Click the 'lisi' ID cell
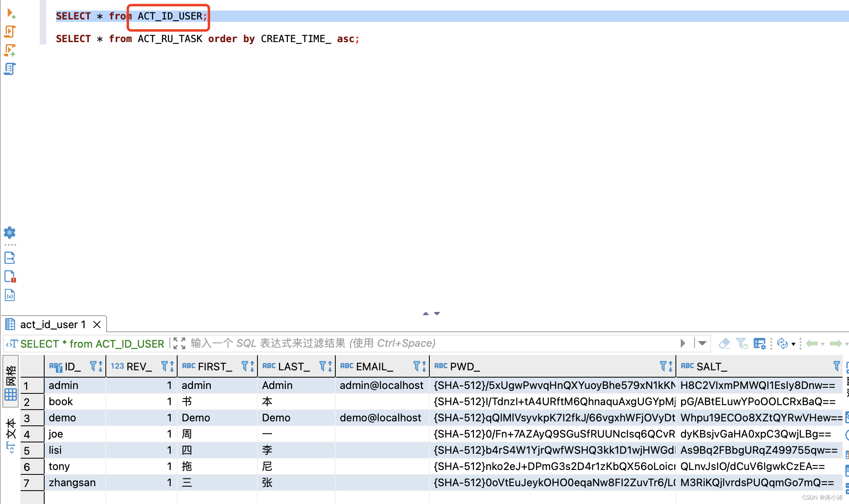The height and width of the screenshot is (504, 849). click(75, 450)
